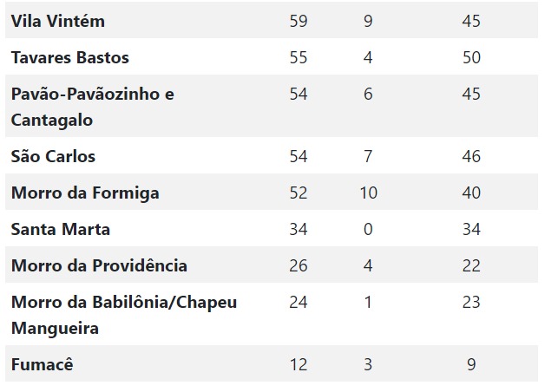
Task: Select the Vila Vintém row label
Action: pyautogui.click(x=57, y=21)
